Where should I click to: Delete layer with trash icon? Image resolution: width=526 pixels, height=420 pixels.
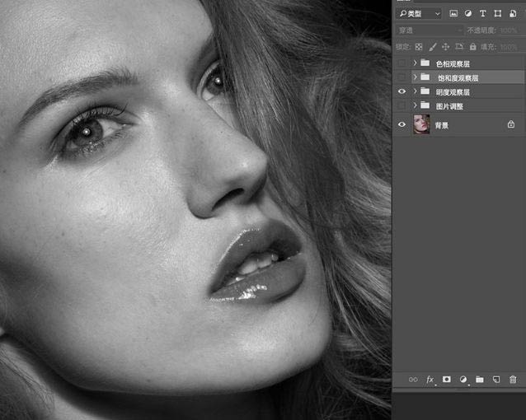tap(513, 380)
